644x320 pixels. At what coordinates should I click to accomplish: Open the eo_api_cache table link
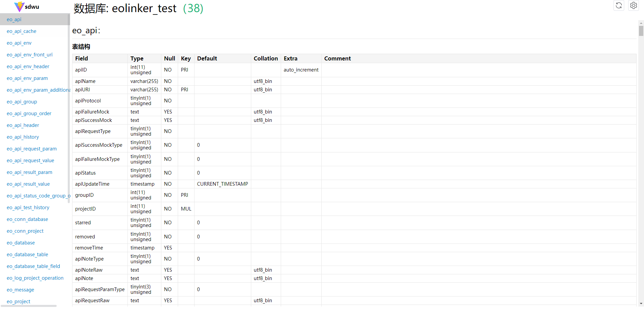pos(21,31)
